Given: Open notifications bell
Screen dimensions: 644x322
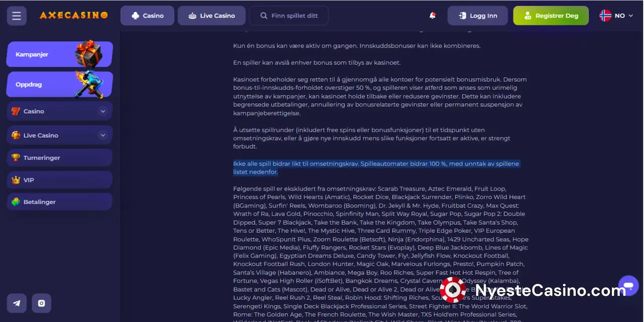Looking at the screenshot, I should pyautogui.click(x=432, y=16).
